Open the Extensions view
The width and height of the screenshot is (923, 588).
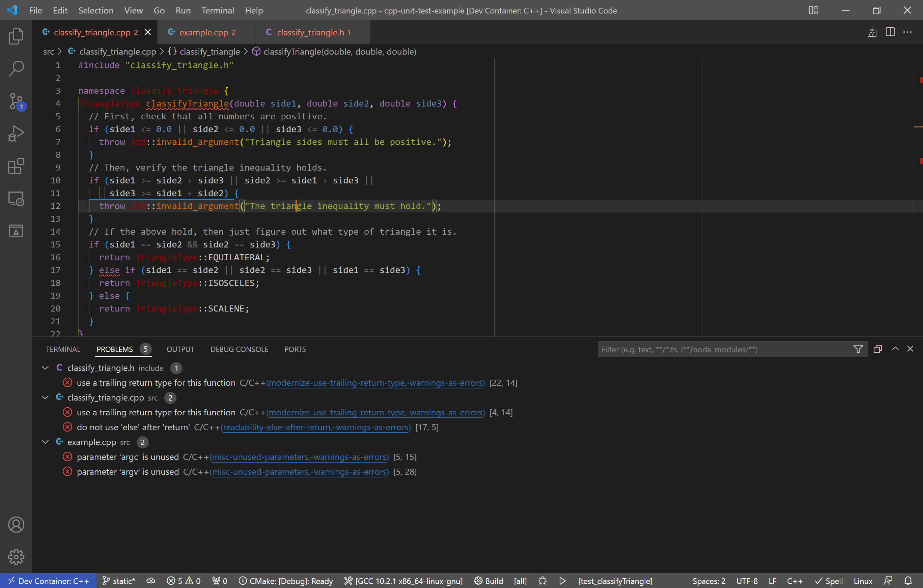tap(16, 166)
